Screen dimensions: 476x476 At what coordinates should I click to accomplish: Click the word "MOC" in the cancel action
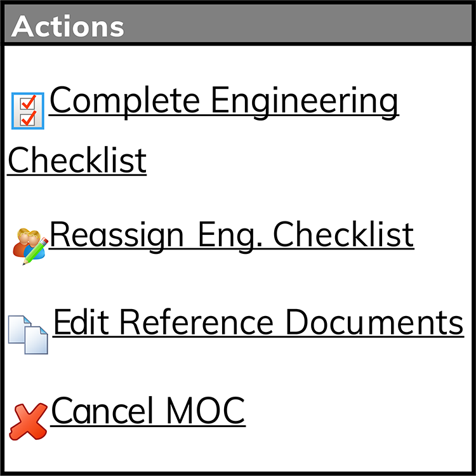pos(206,410)
